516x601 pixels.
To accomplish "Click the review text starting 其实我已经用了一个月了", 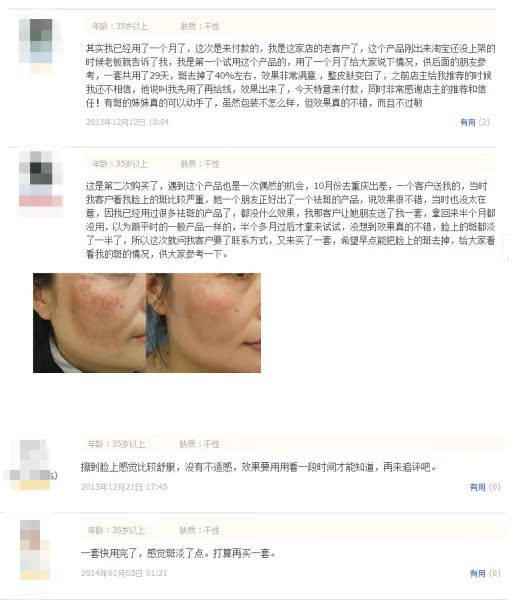I will pos(290,76).
